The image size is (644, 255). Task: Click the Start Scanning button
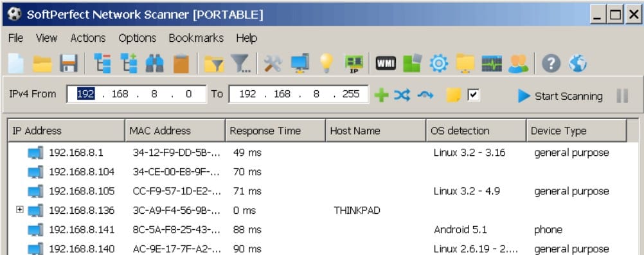coord(560,96)
